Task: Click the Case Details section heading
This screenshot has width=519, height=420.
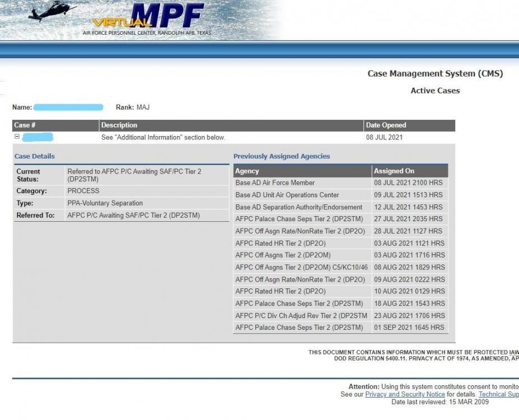Action: click(x=35, y=156)
